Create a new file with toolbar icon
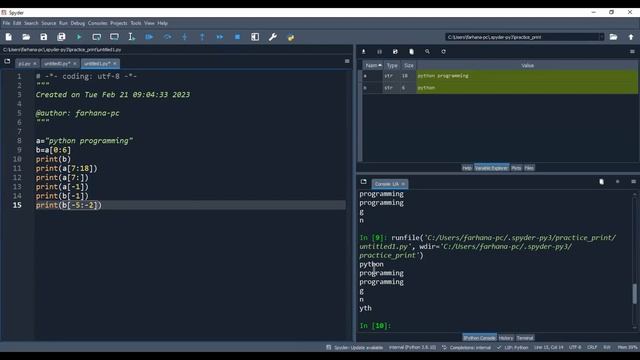Image resolution: width=640 pixels, height=360 pixels. tap(9, 37)
